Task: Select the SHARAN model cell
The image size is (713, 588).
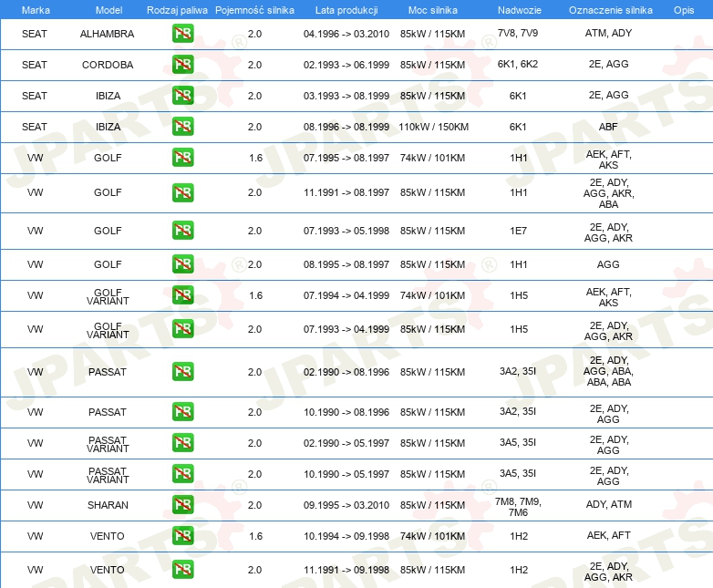Action: (108, 505)
